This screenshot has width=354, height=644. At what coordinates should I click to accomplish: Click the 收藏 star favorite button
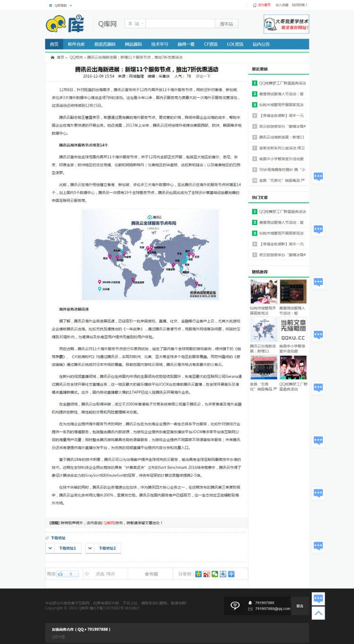151,574
